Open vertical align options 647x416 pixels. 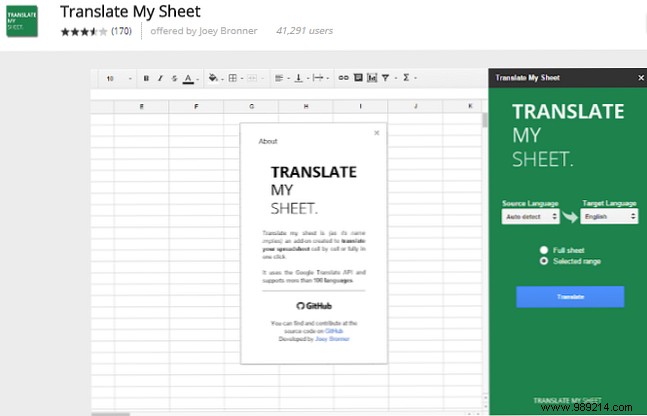pos(299,78)
